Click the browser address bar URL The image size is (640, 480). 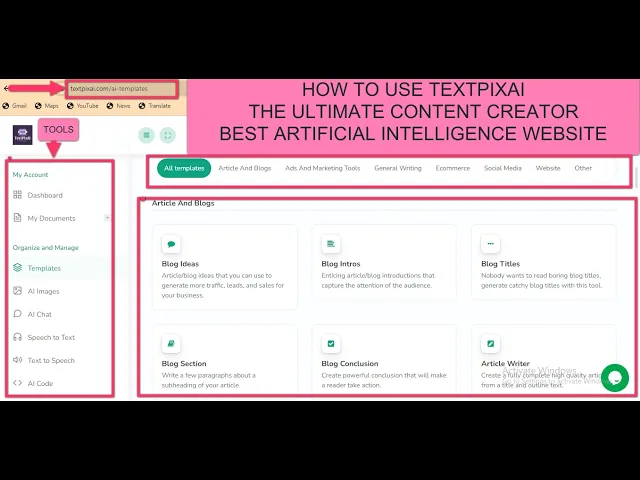coord(109,89)
